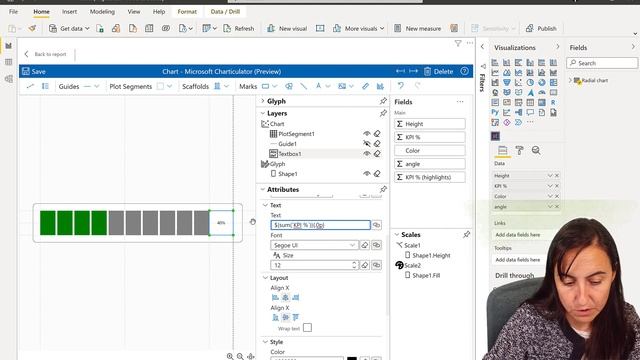The image size is (640, 360).
Task: Click data binding icon next to Size field
Action: pyautogui.click(x=376, y=265)
